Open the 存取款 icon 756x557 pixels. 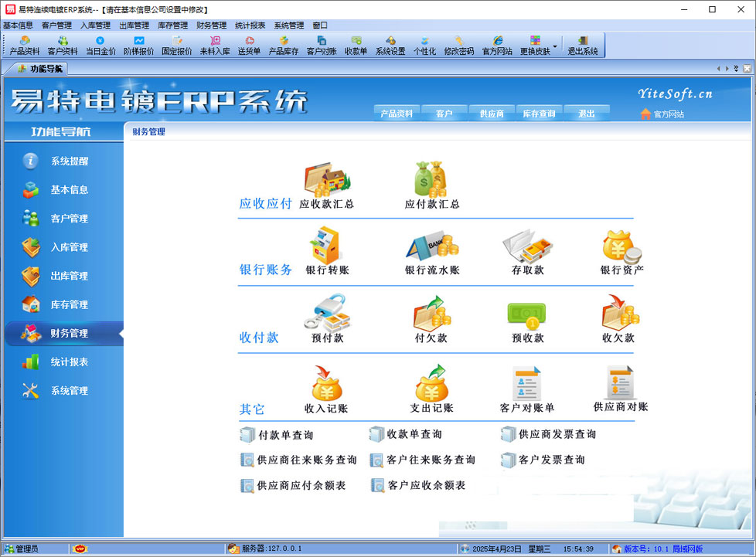click(x=528, y=246)
